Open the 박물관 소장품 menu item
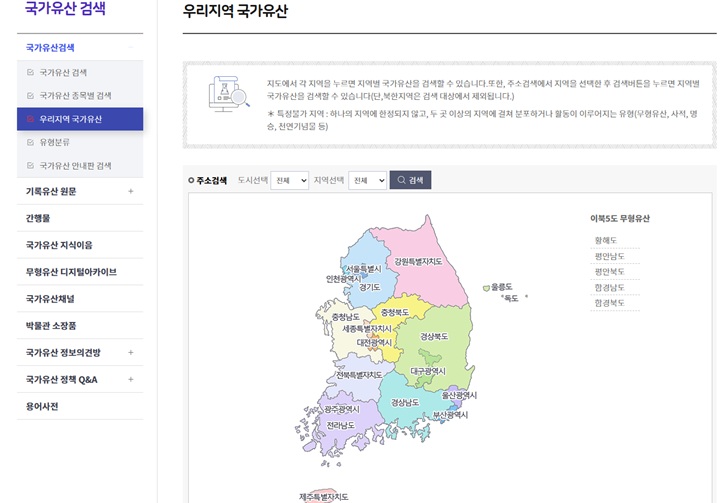Viewport: 720px width, 503px height. (80, 326)
